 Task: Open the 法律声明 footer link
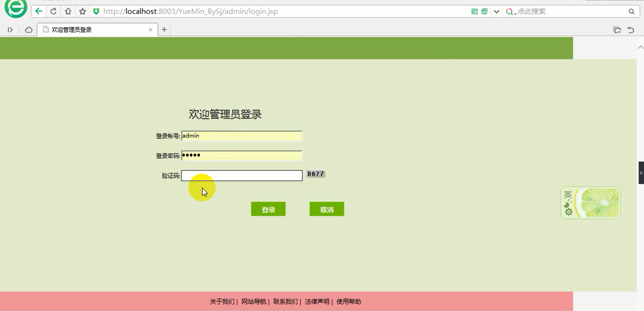[317, 302]
